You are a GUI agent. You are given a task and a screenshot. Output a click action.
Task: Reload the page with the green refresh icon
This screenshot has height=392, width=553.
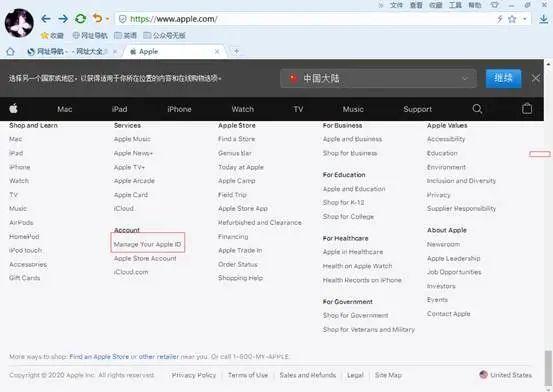(x=80, y=19)
